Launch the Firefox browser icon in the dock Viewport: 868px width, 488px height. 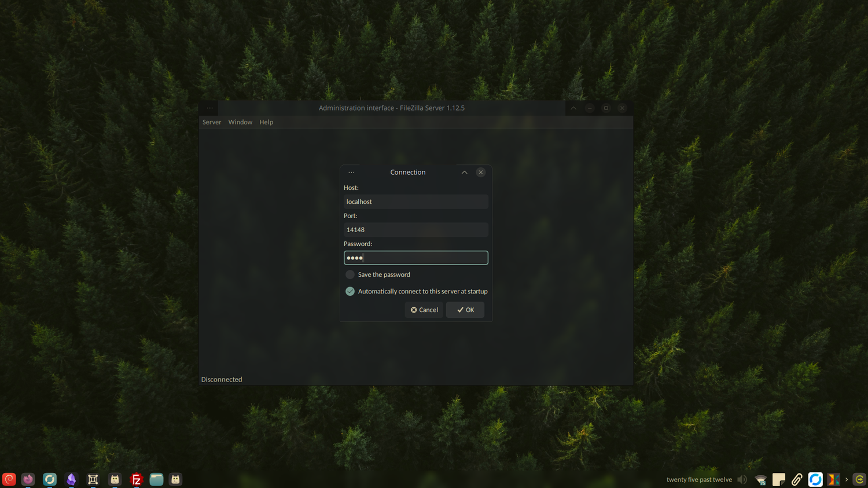pos(28,479)
